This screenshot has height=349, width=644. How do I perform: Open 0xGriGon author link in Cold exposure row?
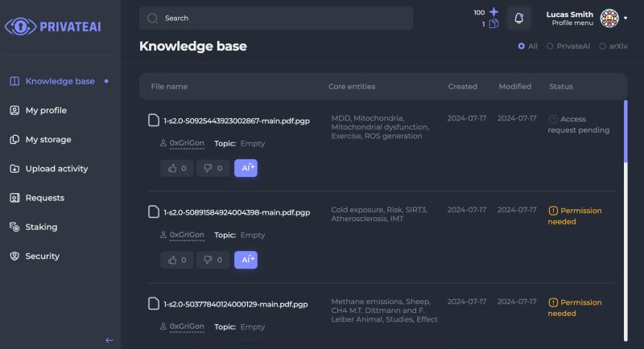click(187, 235)
